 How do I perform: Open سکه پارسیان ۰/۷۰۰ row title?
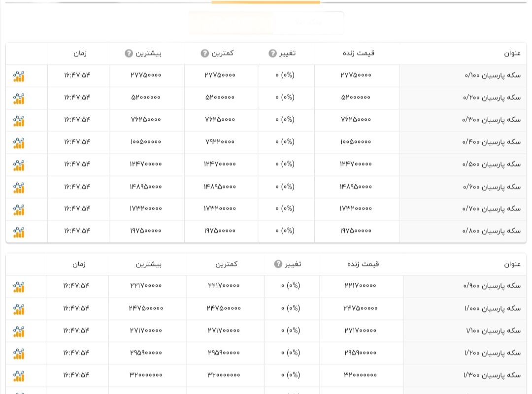491,209
